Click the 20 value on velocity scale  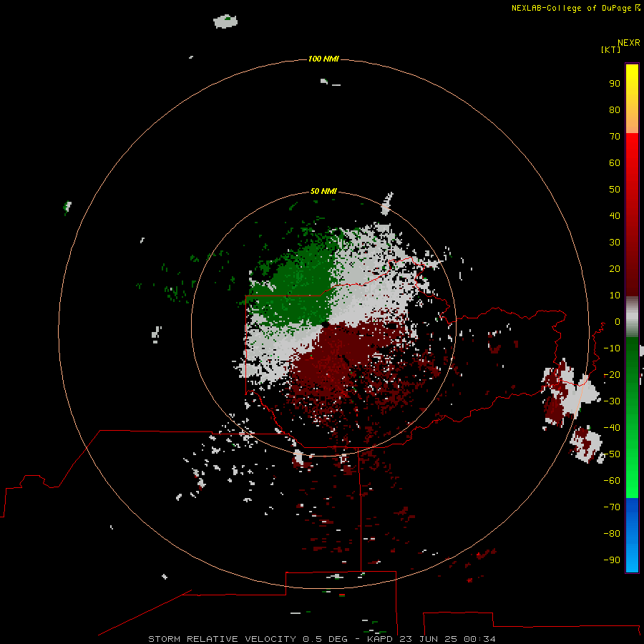point(615,268)
